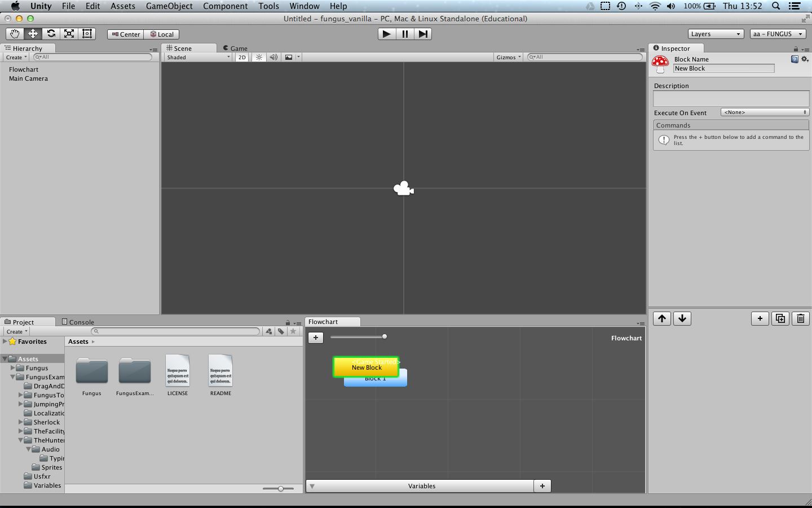Open the block help book icon

(x=795, y=59)
